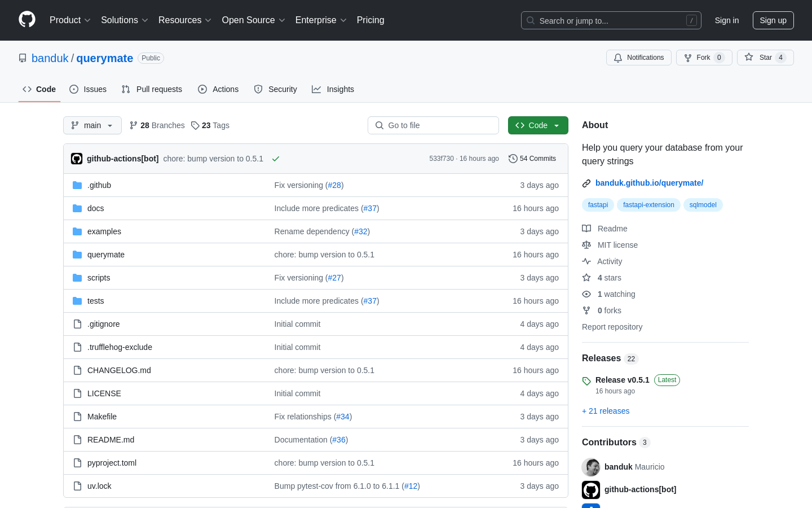The width and height of the screenshot is (812, 508).
Task: Open the LICENSE file
Action: [x=104, y=393]
